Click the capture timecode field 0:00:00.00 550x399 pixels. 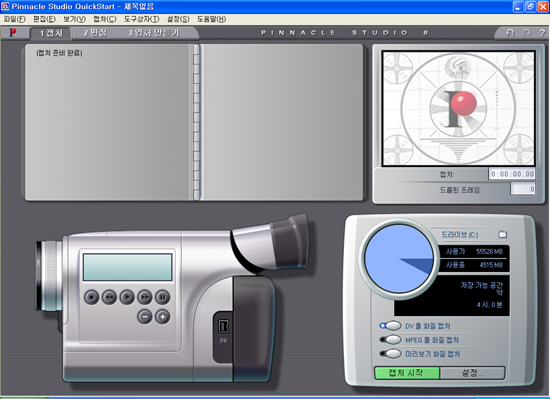[512, 174]
